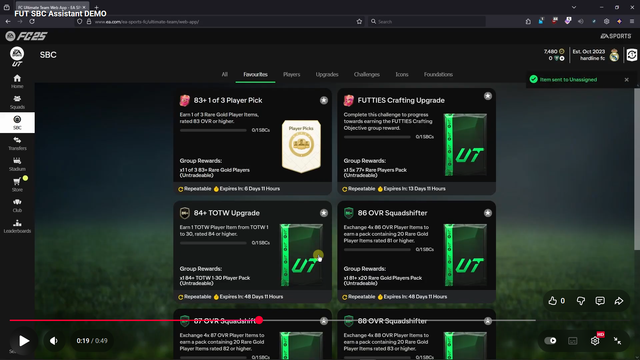Open the Challenges tab

tap(367, 74)
